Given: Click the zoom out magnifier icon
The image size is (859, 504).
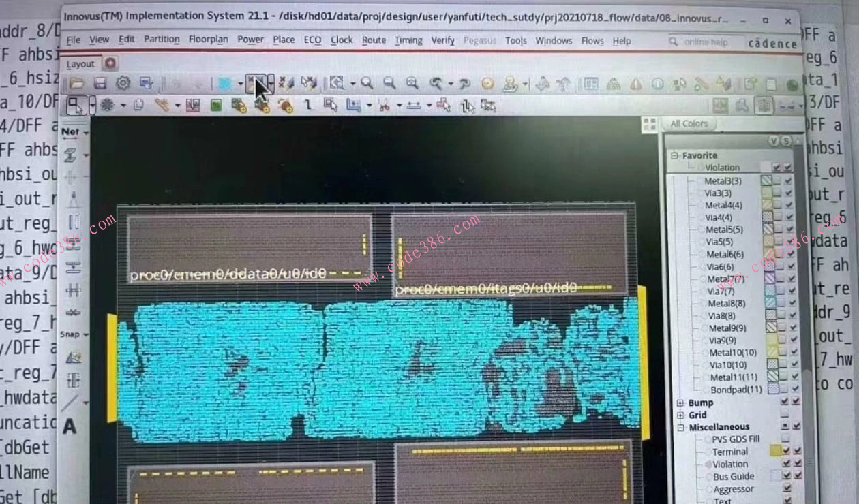Looking at the screenshot, I should tap(389, 83).
